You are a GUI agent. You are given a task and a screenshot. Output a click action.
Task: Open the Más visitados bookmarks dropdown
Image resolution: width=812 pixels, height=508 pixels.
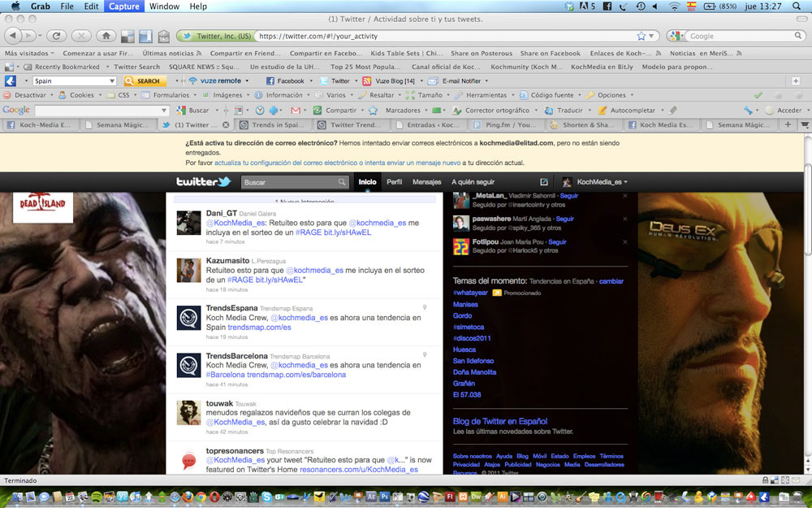[x=29, y=54]
